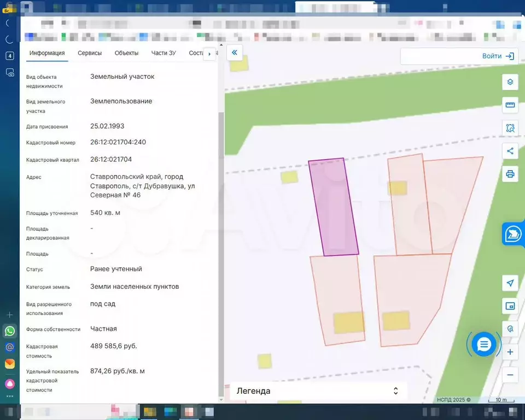Click cadastral number 26:12:021704:240
Screen dimensions: 525x420
click(x=118, y=142)
